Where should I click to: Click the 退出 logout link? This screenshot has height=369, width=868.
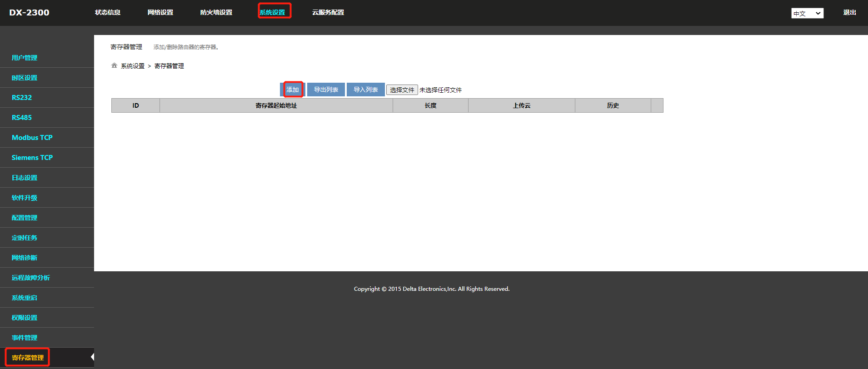pos(849,12)
